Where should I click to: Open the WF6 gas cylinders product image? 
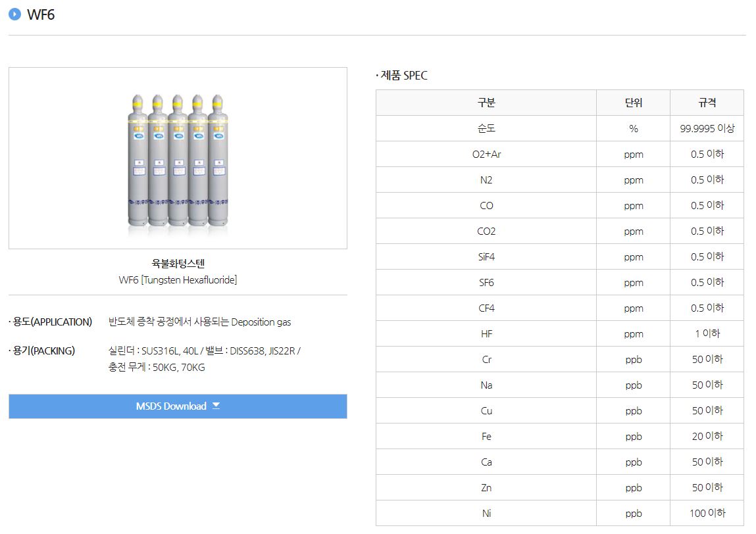(178, 158)
